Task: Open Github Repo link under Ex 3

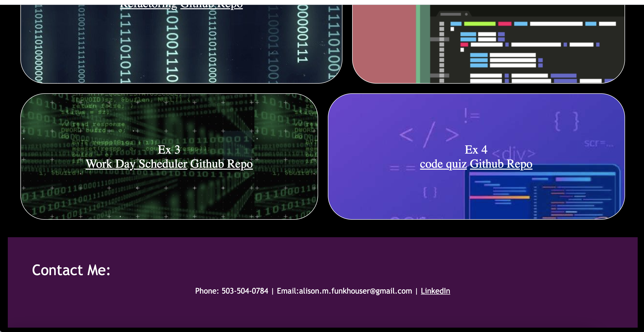Action: pyautogui.click(x=222, y=164)
